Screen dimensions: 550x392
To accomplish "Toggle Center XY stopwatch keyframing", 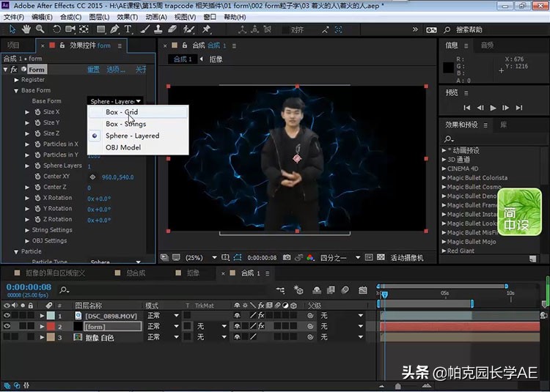I will coord(37,177).
